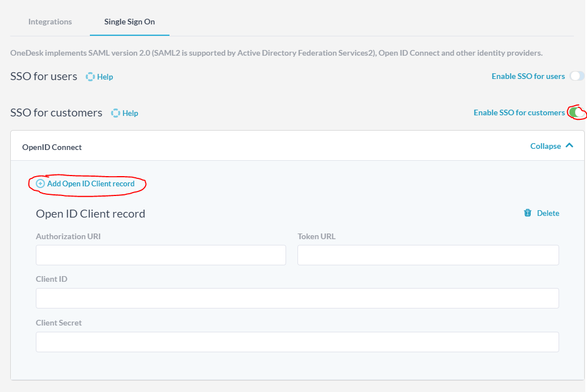Click the lifebuoy Help icon beside SSO for customers
This screenshot has height=392, width=587.
coord(115,113)
